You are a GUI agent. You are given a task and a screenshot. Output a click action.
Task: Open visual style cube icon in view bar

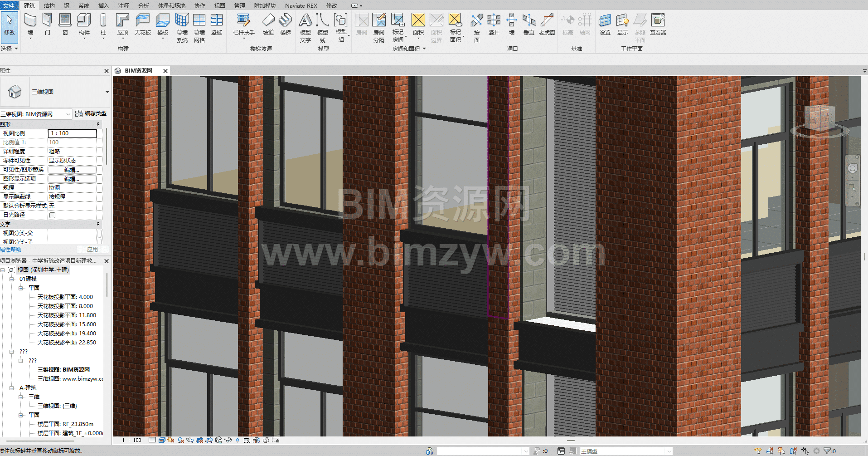pyautogui.click(x=162, y=440)
